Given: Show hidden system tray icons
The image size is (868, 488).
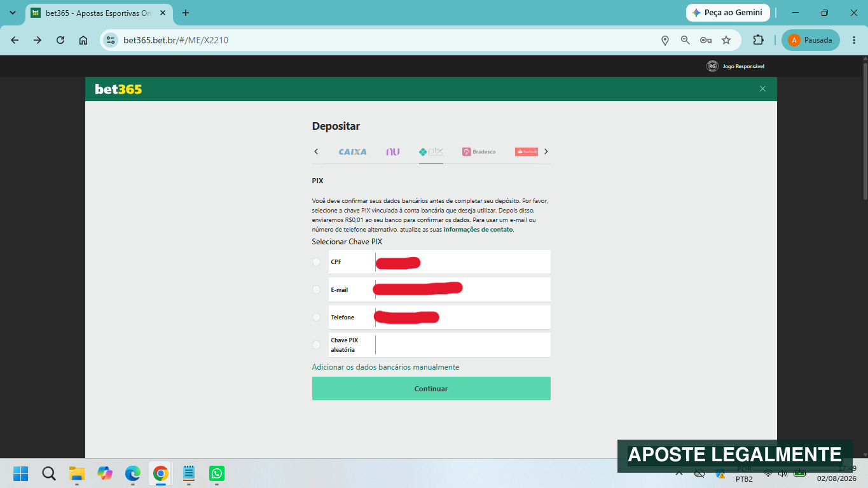Looking at the screenshot, I should 679,473.
